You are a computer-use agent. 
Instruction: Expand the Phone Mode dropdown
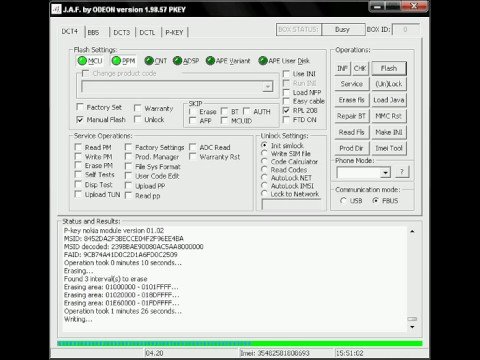click(385, 173)
